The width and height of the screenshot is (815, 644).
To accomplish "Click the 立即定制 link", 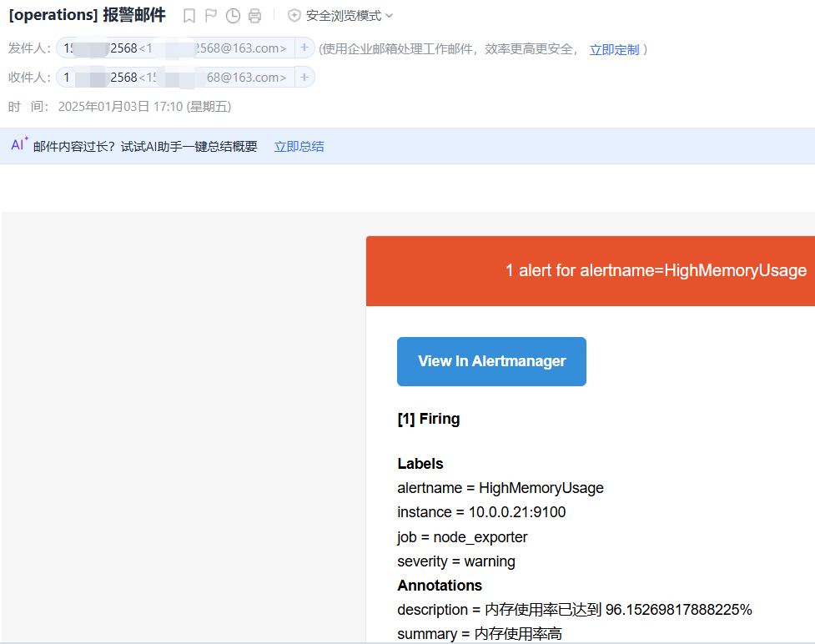I will (x=614, y=49).
